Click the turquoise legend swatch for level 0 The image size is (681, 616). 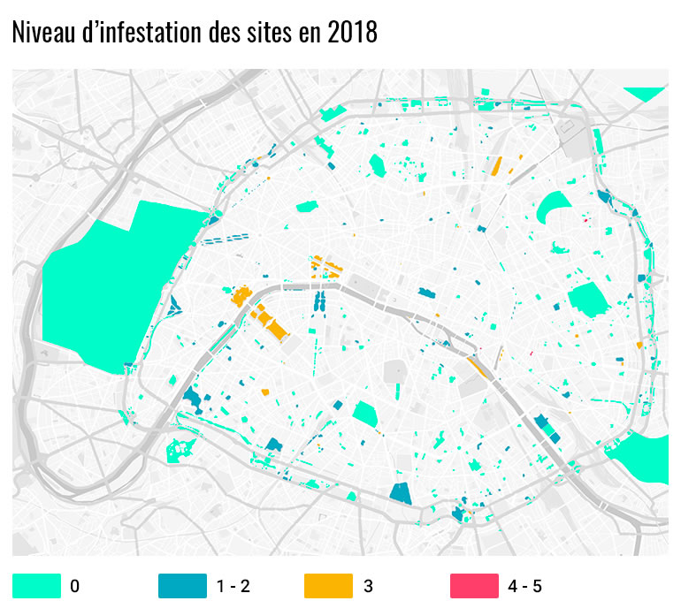click(x=36, y=586)
